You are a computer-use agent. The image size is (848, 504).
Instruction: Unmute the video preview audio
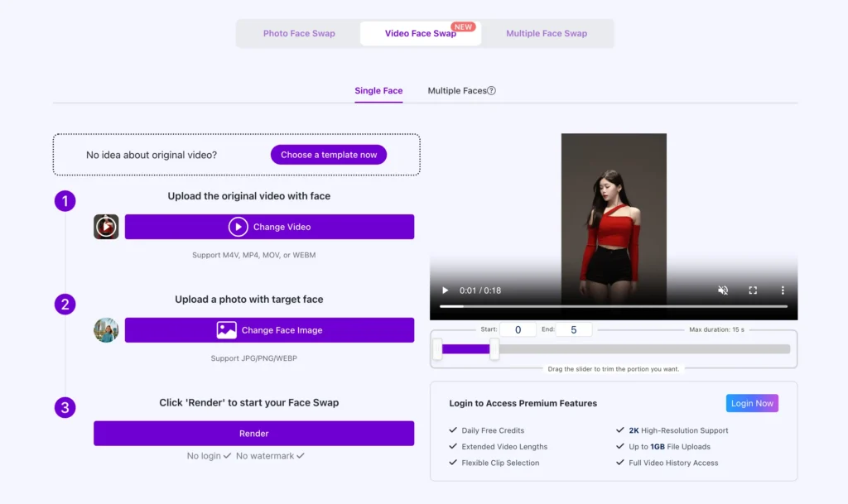click(723, 290)
